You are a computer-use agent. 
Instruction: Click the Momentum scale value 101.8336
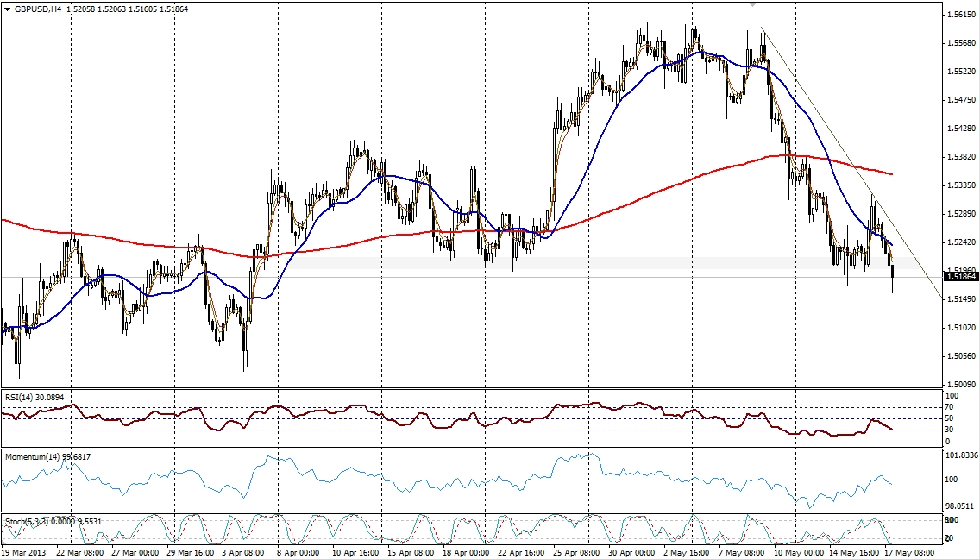[x=962, y=455]
